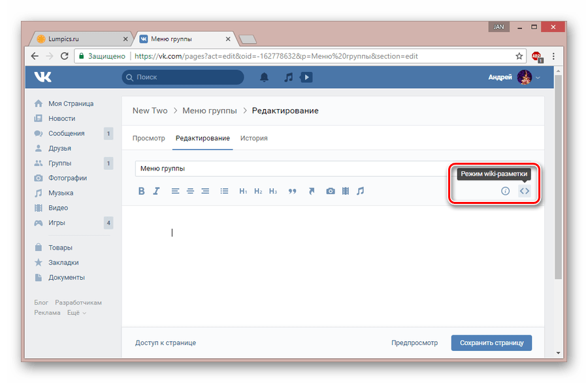Toggle italic formatting in editor toolbar
The width and height of the screenshot is (588, 383).
point(156,191)
